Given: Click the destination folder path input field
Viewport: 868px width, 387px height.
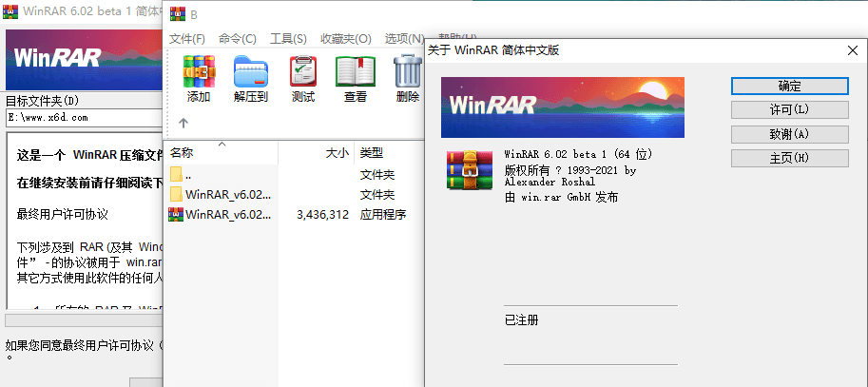Looking at the screenshot, I should coord(81,118).
